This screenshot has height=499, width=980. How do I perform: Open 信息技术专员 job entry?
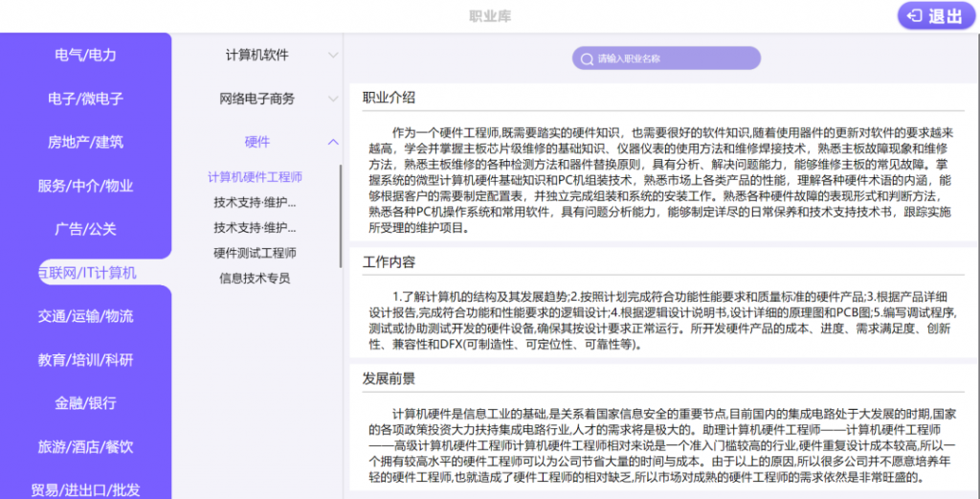tap(255, 278)
